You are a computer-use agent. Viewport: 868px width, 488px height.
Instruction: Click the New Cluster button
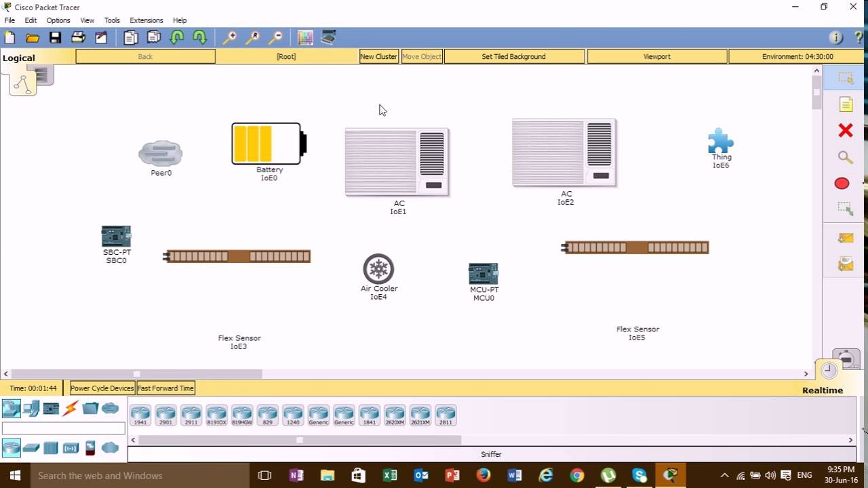point(378,56)
